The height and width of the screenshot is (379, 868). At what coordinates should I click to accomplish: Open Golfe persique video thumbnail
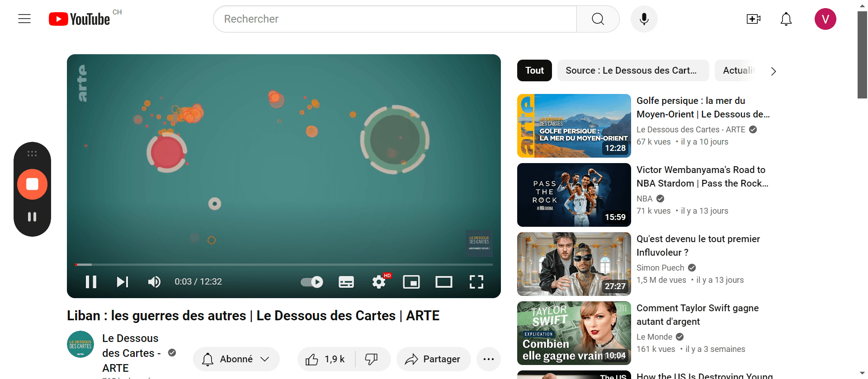[x=574, y=126]
